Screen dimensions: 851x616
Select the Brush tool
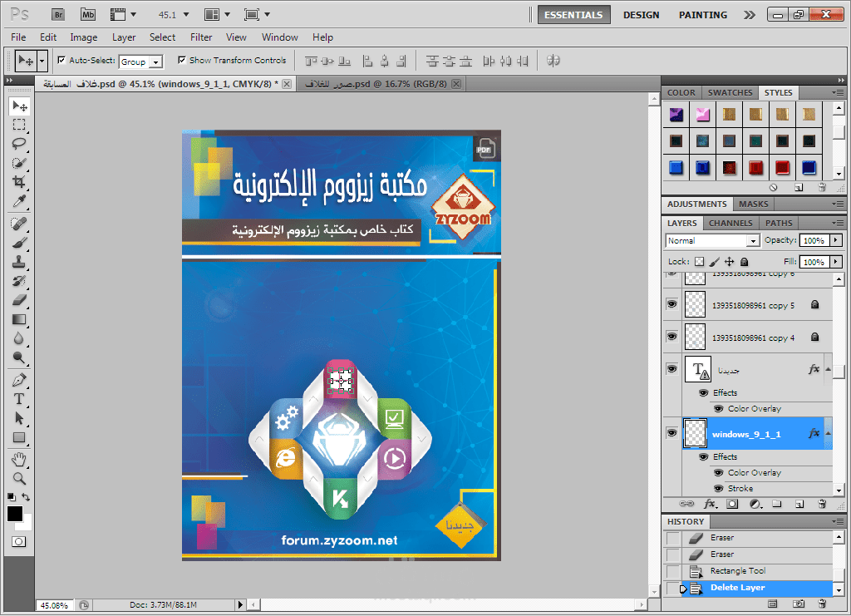click(19, 243)
